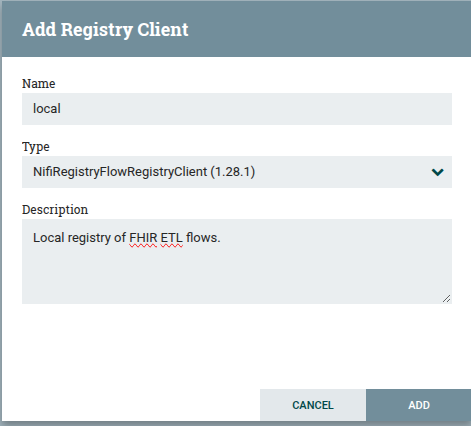Focus the Description text area

[237, 261]
